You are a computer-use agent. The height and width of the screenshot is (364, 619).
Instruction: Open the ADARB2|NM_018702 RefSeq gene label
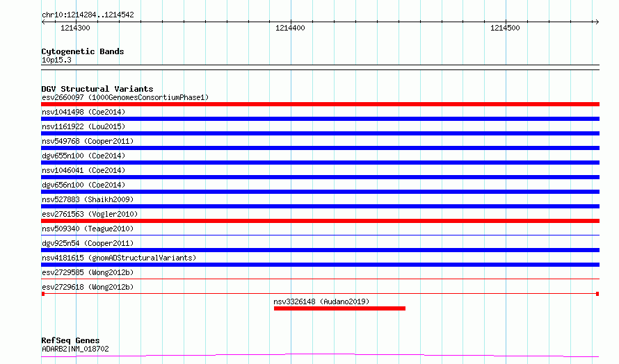[x=75, y=349]
